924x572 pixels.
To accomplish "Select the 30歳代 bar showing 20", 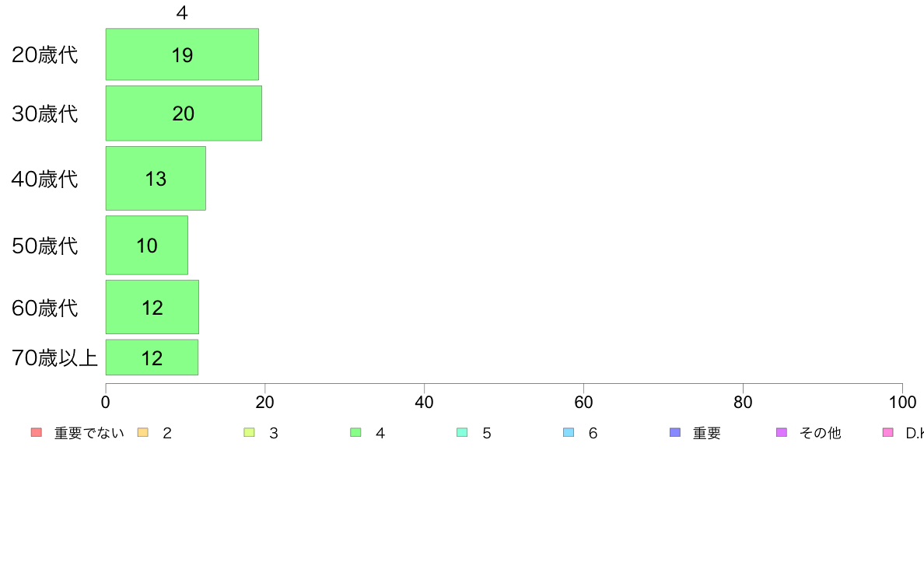I will 184,113.
